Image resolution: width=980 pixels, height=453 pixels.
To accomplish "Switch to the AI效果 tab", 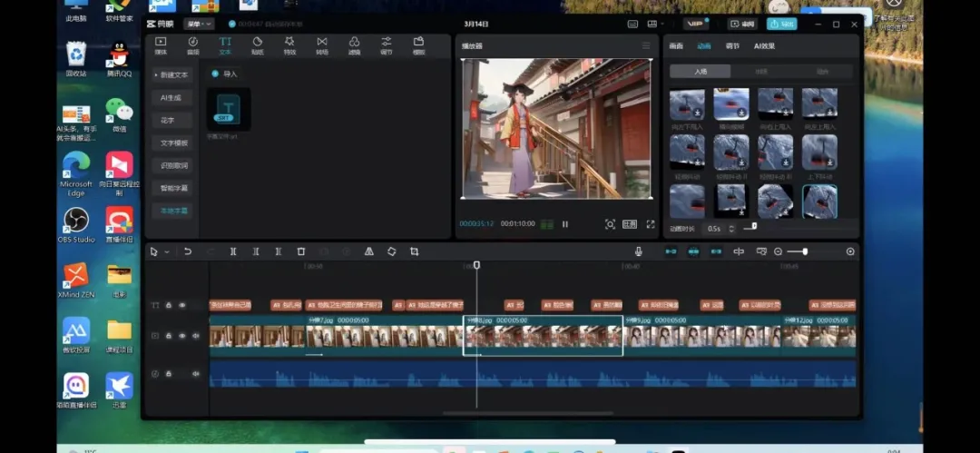I will (764, 45).
